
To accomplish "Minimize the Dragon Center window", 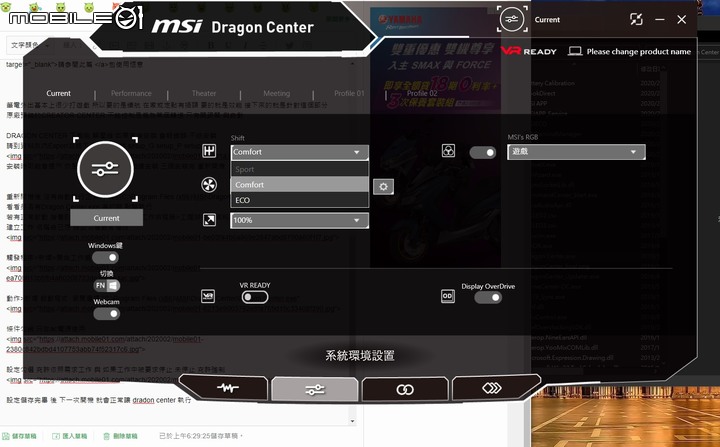I will click(660, 20).
